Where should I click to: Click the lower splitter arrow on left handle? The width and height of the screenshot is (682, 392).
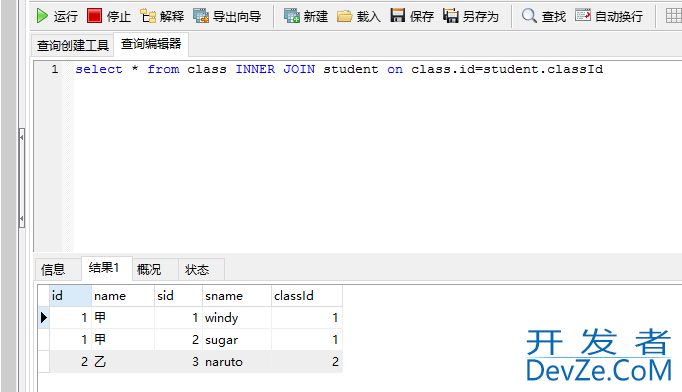click(x=22, y=218)
